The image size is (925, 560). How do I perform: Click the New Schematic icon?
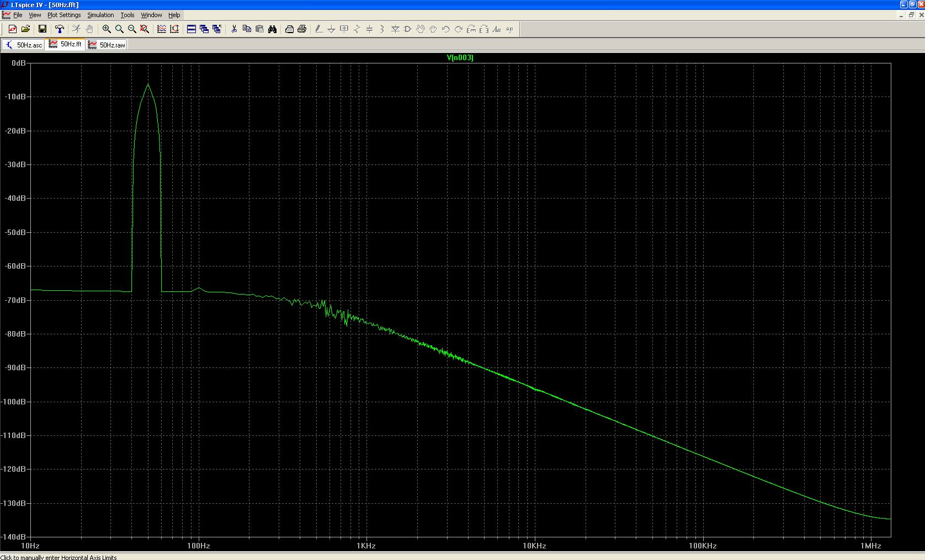click(13, 29)
